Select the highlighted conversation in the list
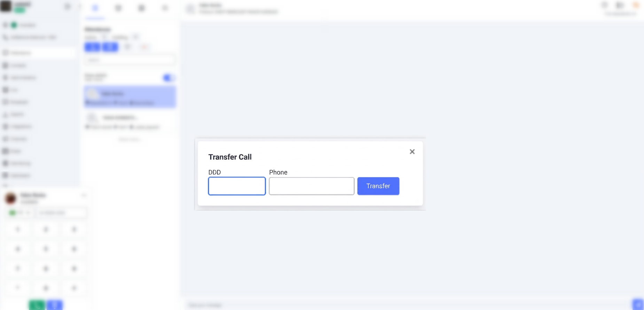The height and width of the screenshot is (310, 644). tap(130, 97)
